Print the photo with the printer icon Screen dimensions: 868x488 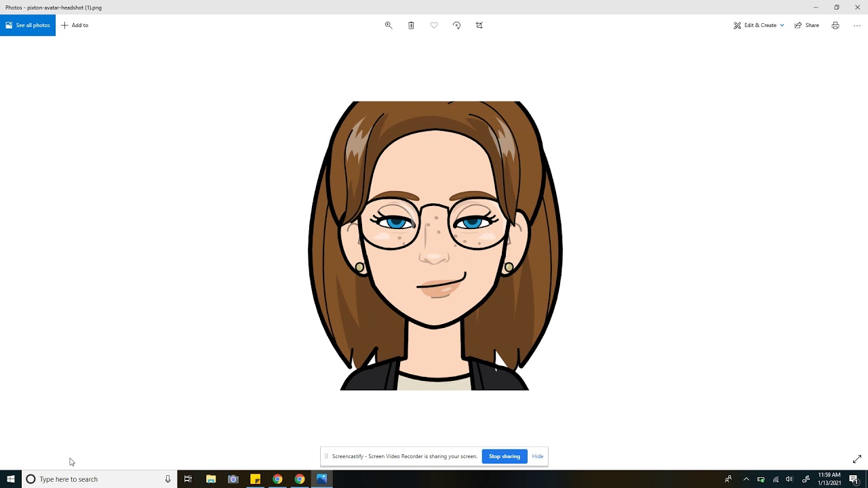[x=835, y=25]
